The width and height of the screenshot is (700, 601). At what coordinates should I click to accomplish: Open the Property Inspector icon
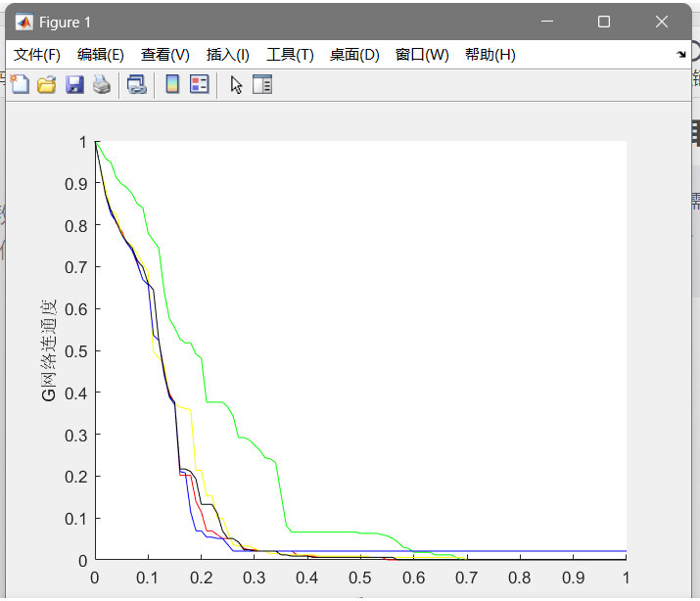click(x=262, y=84)
